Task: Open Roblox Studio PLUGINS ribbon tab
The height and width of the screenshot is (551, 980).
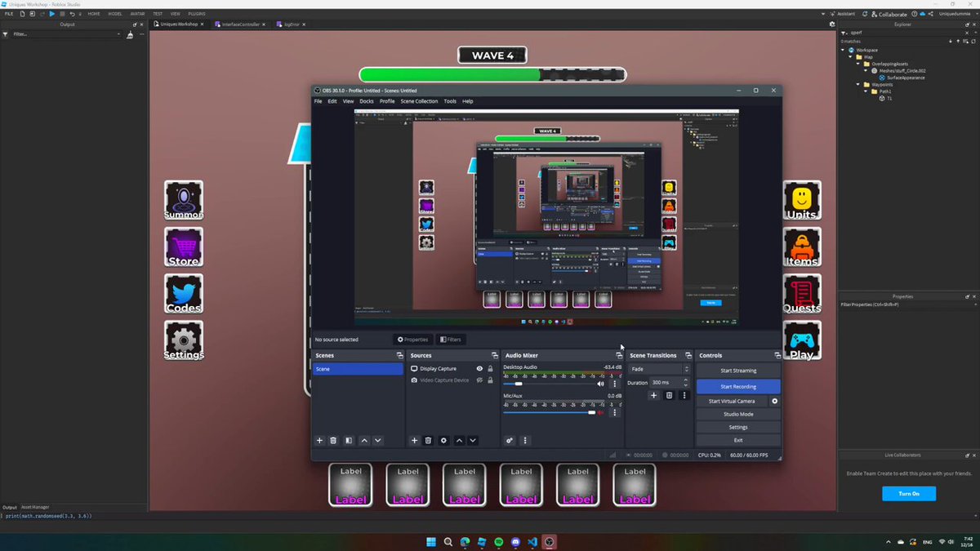Action: (x=197, y=14)
